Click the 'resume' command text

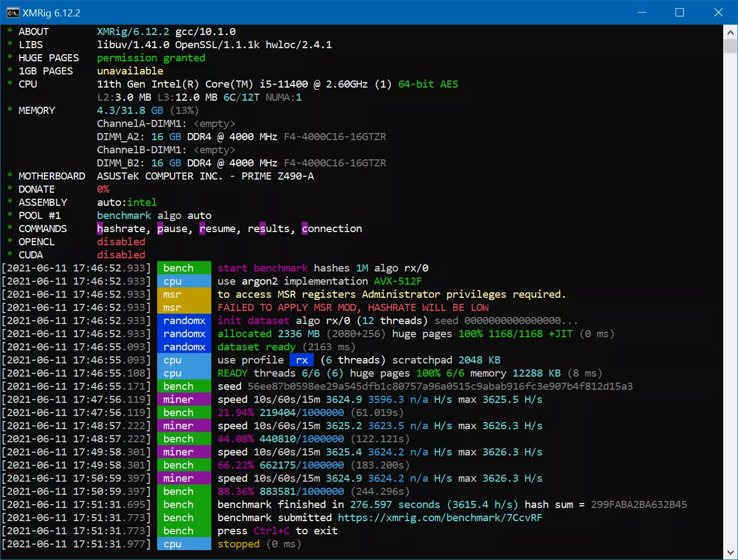pos(217,229)
